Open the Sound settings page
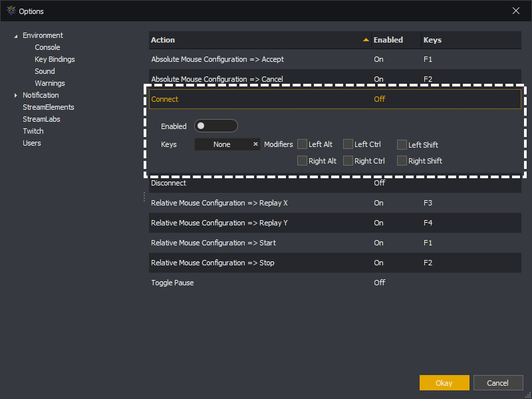 click(x=45, y=71)
